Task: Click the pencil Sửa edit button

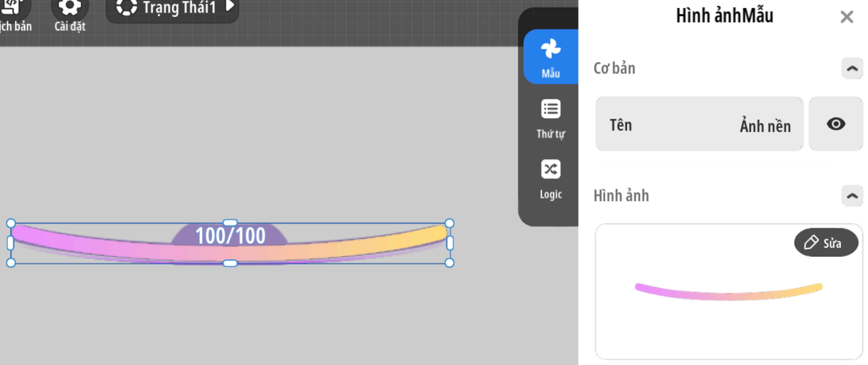Action: [826, 243]
